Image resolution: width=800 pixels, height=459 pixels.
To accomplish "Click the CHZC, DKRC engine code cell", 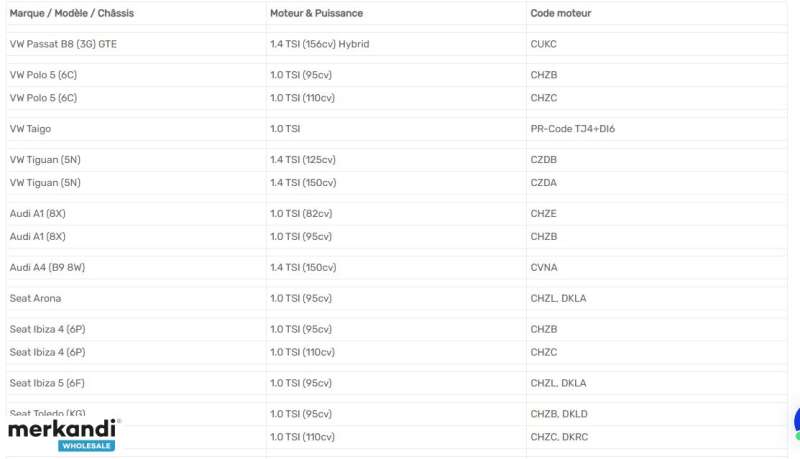I will [x=559, y=437].
